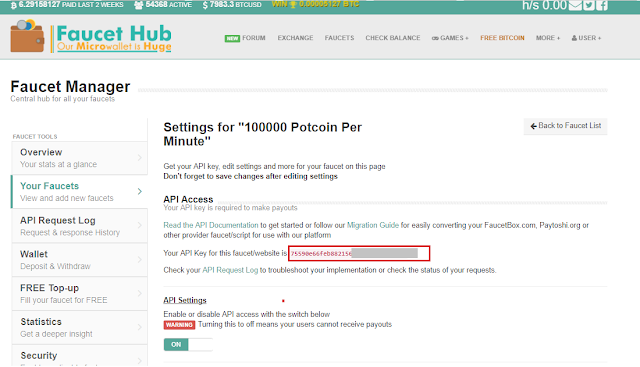Open the Facebook icon in top bar
Screen dimensions: 640x367
tap(602, 5)
